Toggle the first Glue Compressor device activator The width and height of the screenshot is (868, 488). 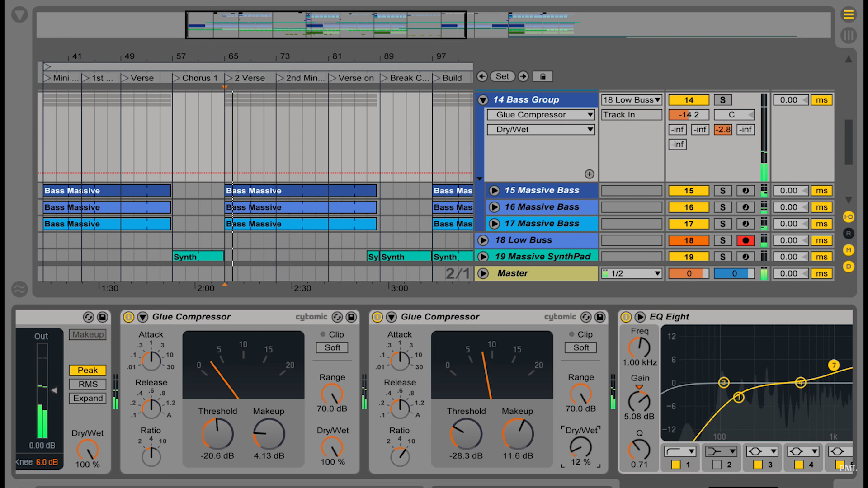point(128,317)
